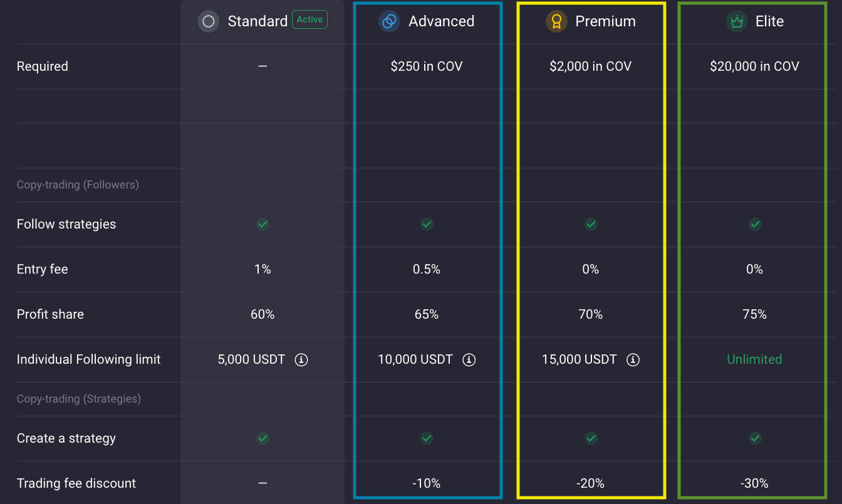
Task: Click the Elite tier crown icon
Action: (736, 22)
